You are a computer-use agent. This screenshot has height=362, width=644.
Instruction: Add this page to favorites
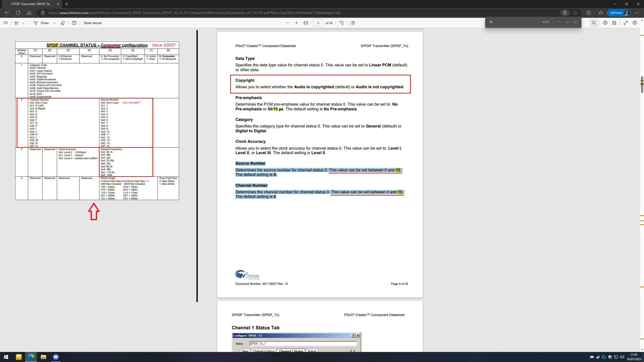575,13
